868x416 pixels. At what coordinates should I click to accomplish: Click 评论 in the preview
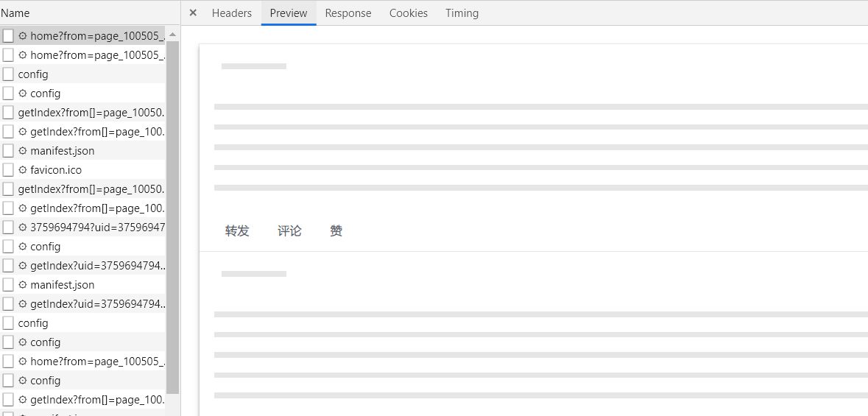pyautogui.click(x=289, y=231)
